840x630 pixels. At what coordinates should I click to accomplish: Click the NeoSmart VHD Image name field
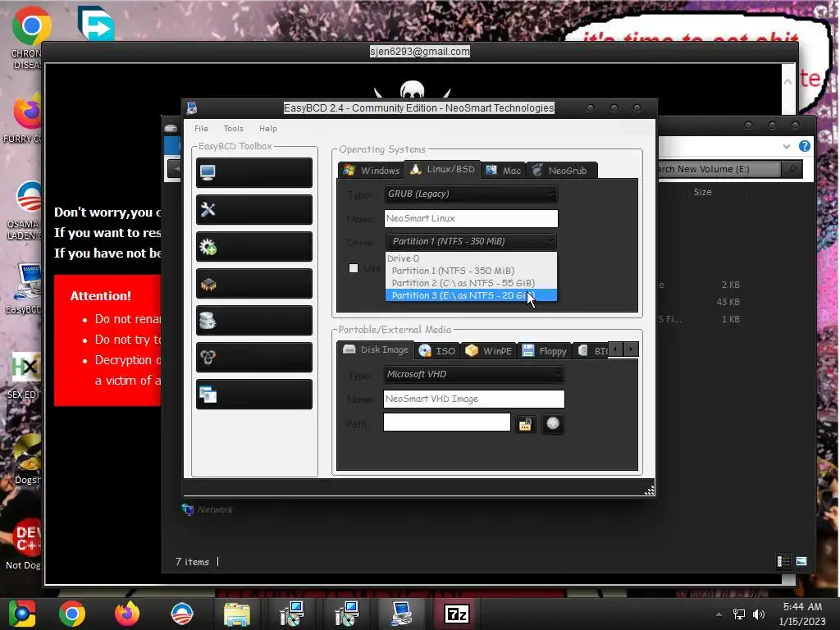click(x=474, y=399)
